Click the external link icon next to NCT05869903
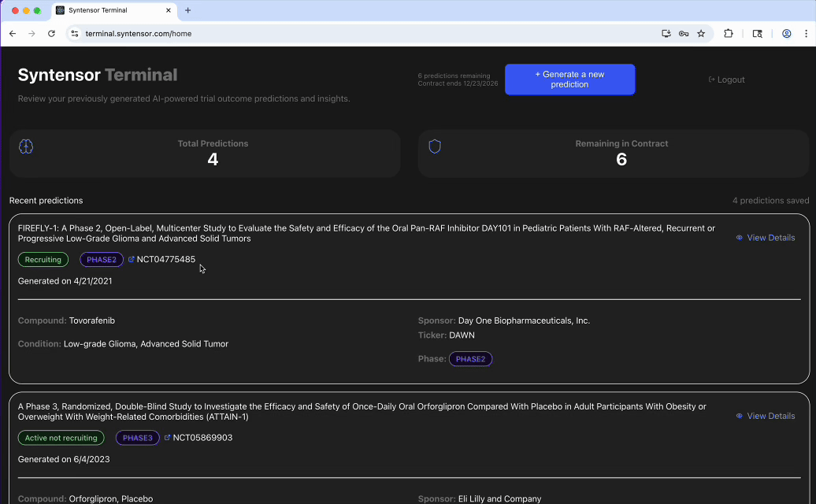The image size is (816, 504). pyautogui.click(x=168, y=438)
